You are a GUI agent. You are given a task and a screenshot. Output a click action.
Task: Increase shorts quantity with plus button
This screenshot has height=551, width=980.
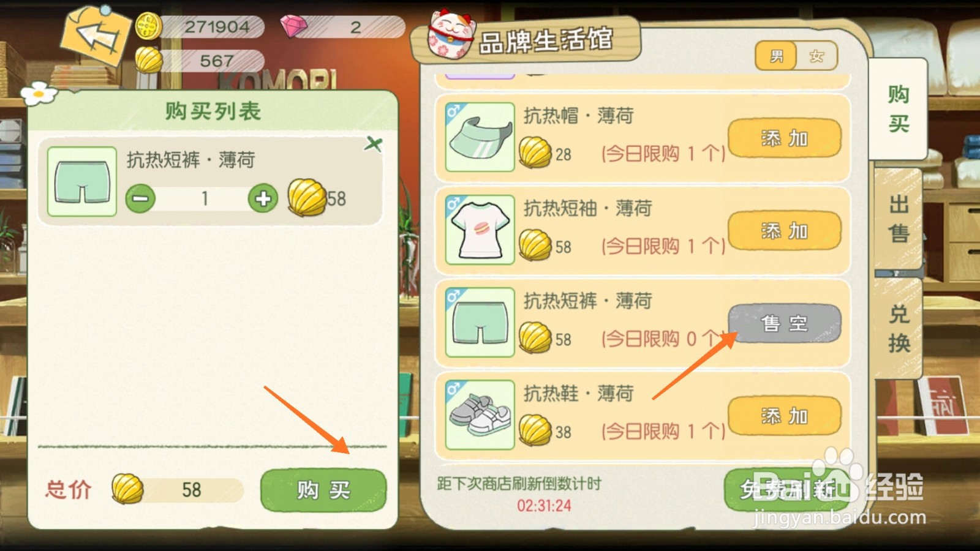click(263, 198)
